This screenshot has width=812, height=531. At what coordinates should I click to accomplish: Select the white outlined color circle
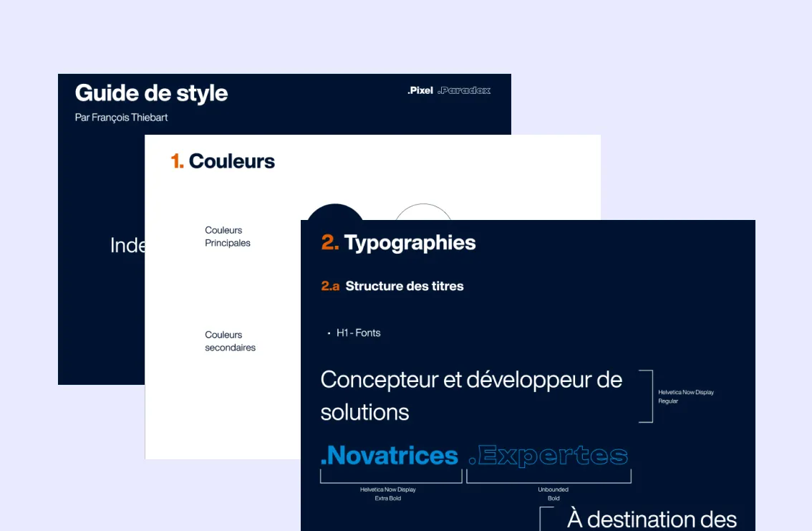[x=423, y=213]
